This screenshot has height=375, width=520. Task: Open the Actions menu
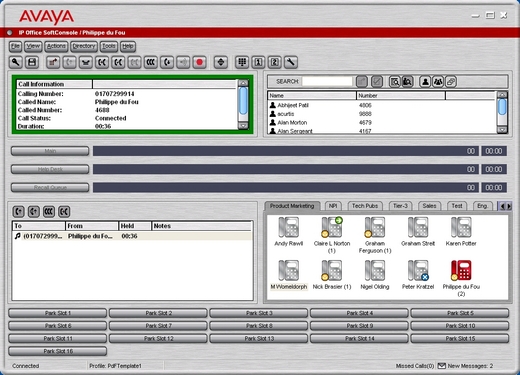[56, 46]
